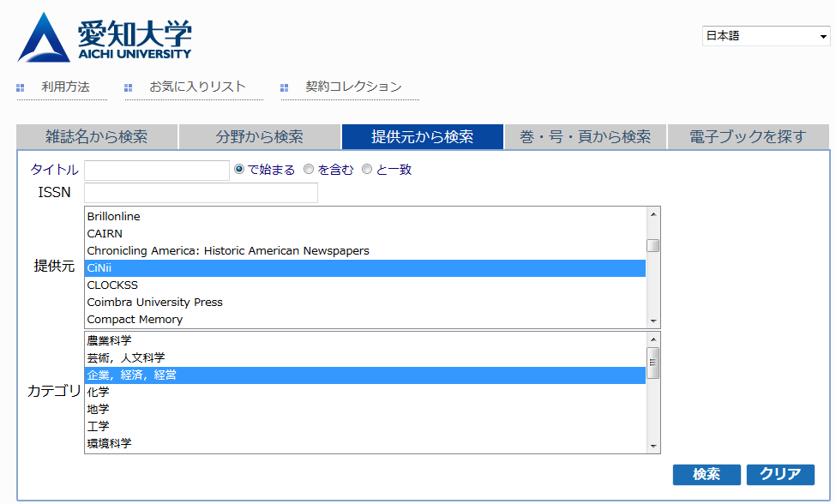Click the square bullet icon beside お気に入りリスト
836x504 pixels.
click(x=128, y=88)
